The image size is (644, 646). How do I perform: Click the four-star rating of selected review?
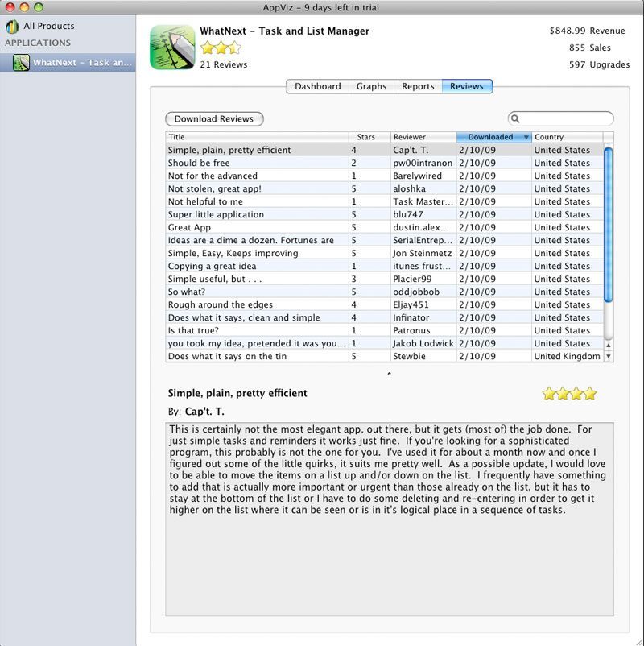coord(569,394)
